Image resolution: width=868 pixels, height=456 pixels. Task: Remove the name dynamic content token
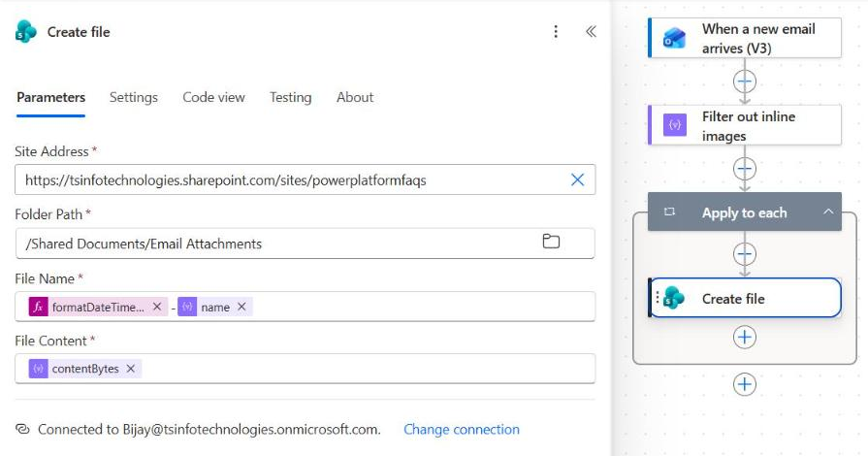tap(241, 307)
